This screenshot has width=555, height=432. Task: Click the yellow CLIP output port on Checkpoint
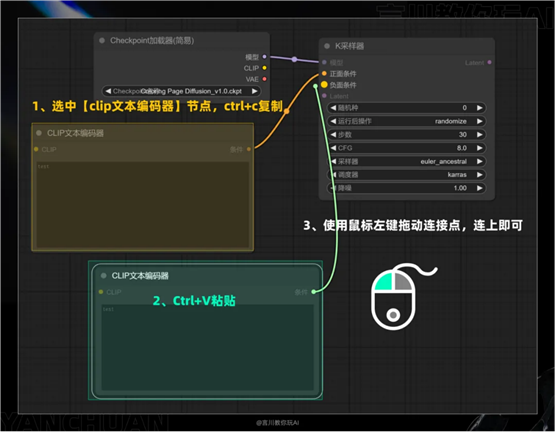(264, 68)
